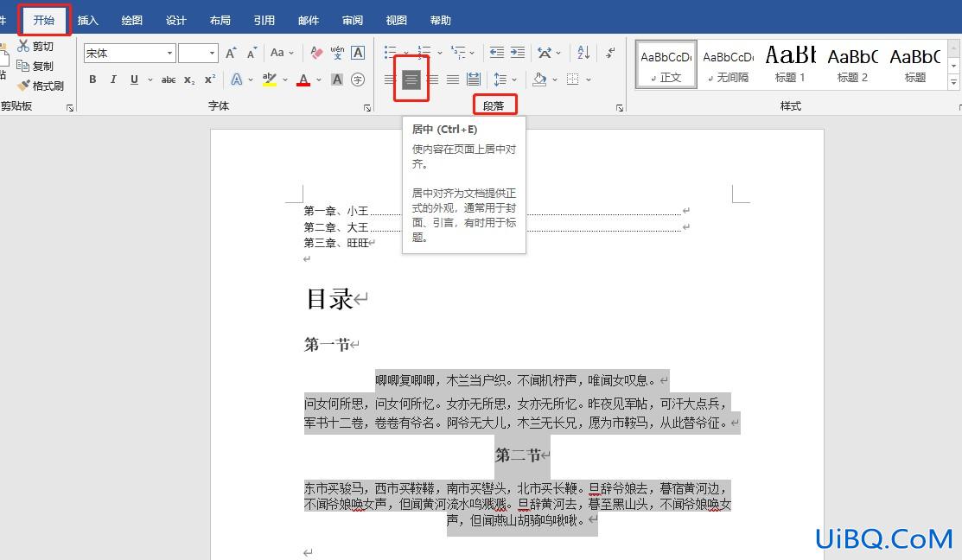Activate Format Painter (格式刷)
The width and height of the screenshot is (962, 560).
tap(41, 86)
